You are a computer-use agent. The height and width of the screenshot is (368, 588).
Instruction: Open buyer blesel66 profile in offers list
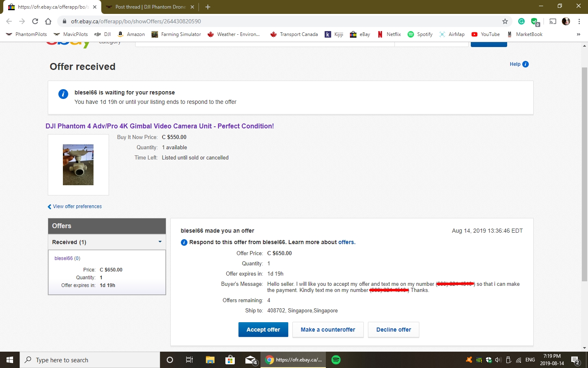(63, 258)
